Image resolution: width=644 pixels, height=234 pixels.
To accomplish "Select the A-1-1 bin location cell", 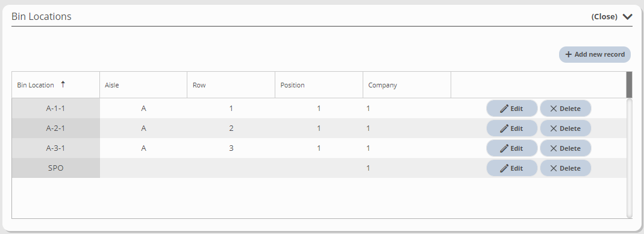I will (56, 109).
